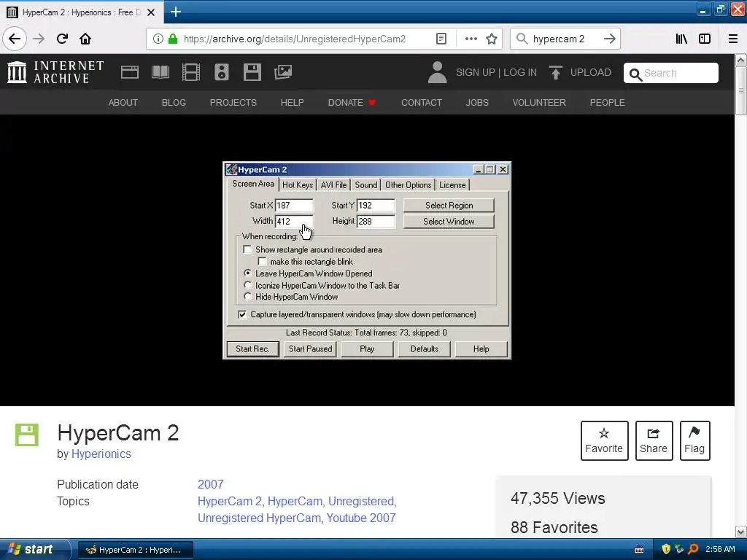Open the Hyperionics author link
Viewport: 747px width, 560px height.
pos(101,454)
